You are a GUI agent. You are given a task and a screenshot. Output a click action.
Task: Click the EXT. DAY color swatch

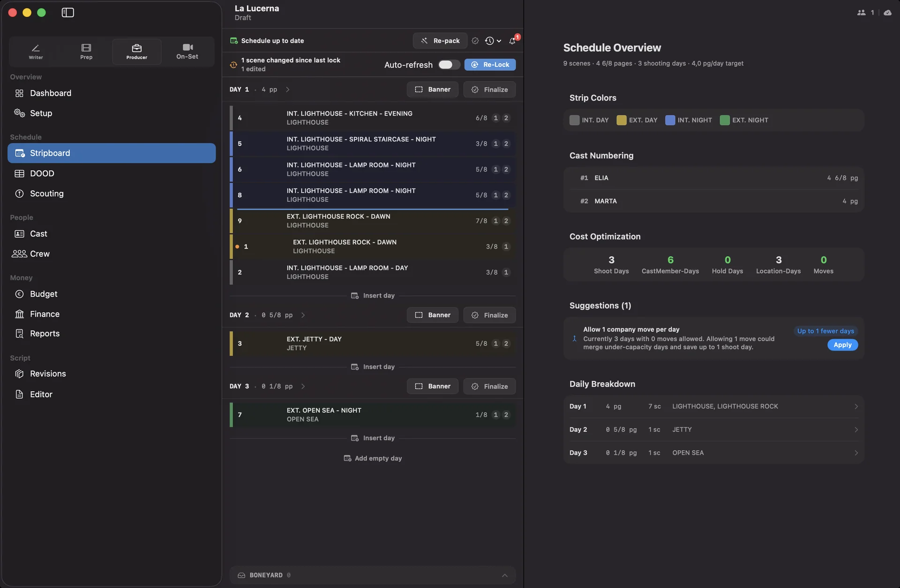[x=622, y=120]
